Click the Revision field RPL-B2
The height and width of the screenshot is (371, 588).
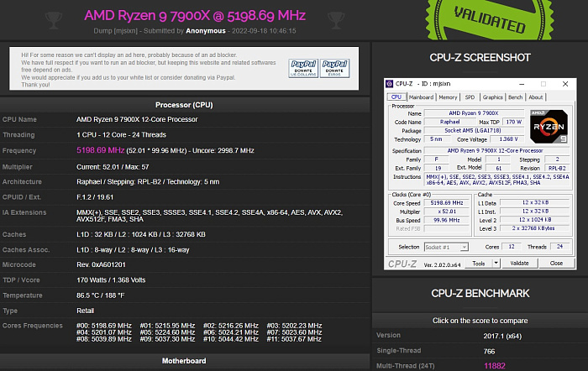pyautogui.click(x=557, y=168)
